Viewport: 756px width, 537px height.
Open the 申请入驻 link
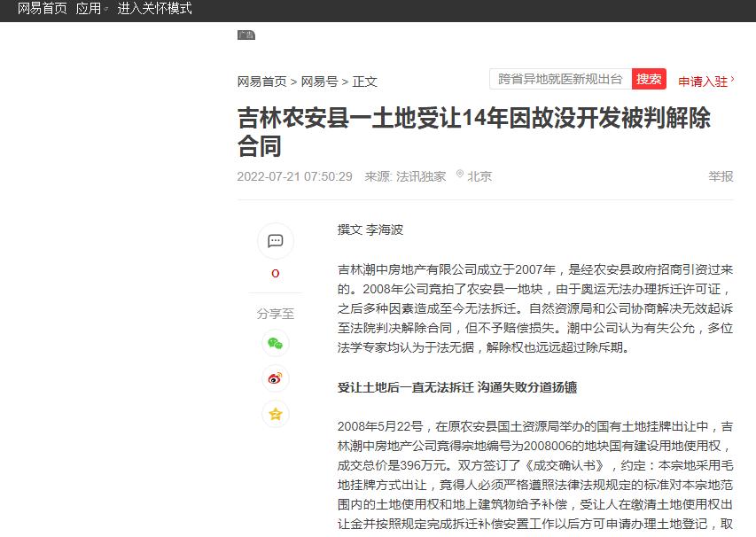pyautogui.click(x=704, y=82)
